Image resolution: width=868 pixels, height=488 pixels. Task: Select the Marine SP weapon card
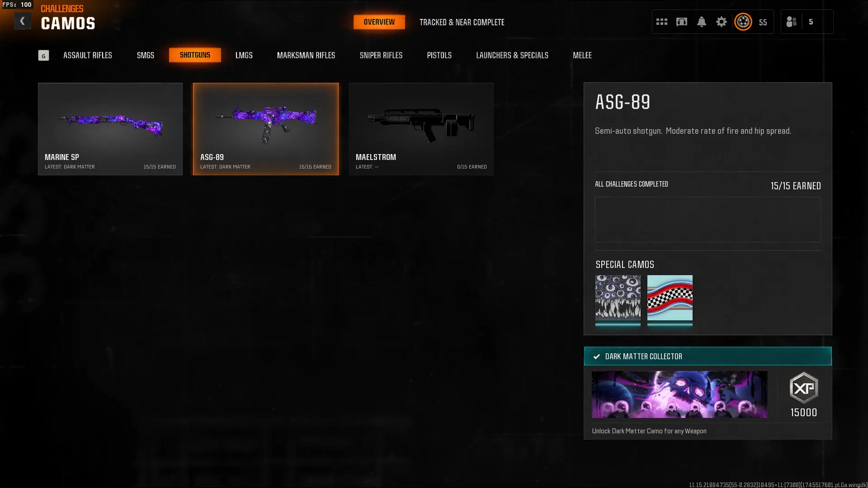110,129
